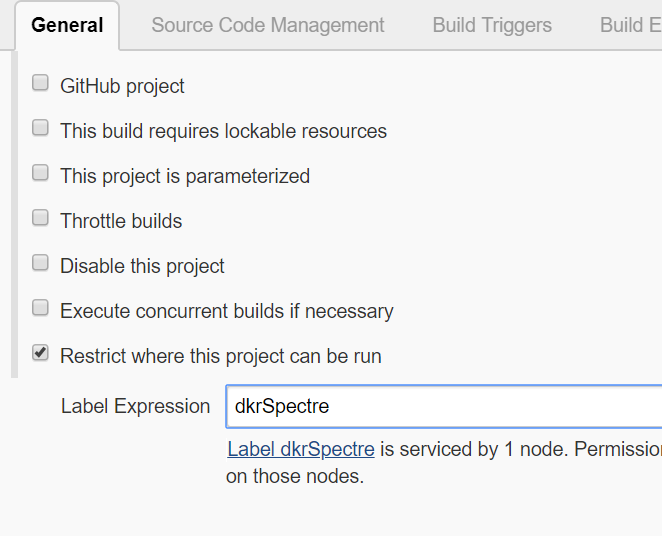Click into the Label Expression text field
Viewport: 662px width, 536px height.
pos(442,406)
